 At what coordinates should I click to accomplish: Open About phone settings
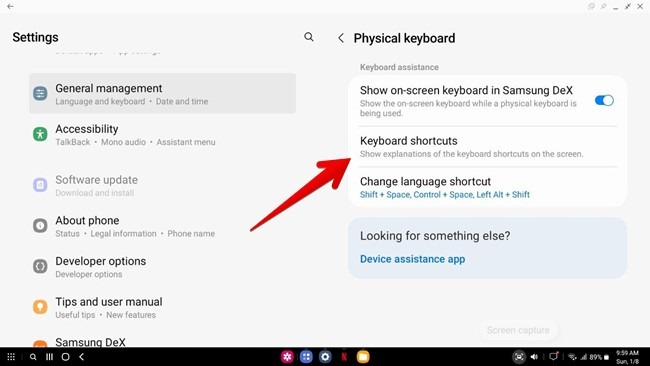tap(162, 226)
